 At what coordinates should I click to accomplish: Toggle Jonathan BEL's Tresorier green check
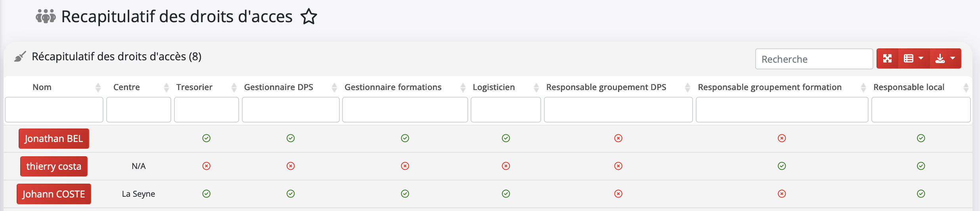[207, 138]
